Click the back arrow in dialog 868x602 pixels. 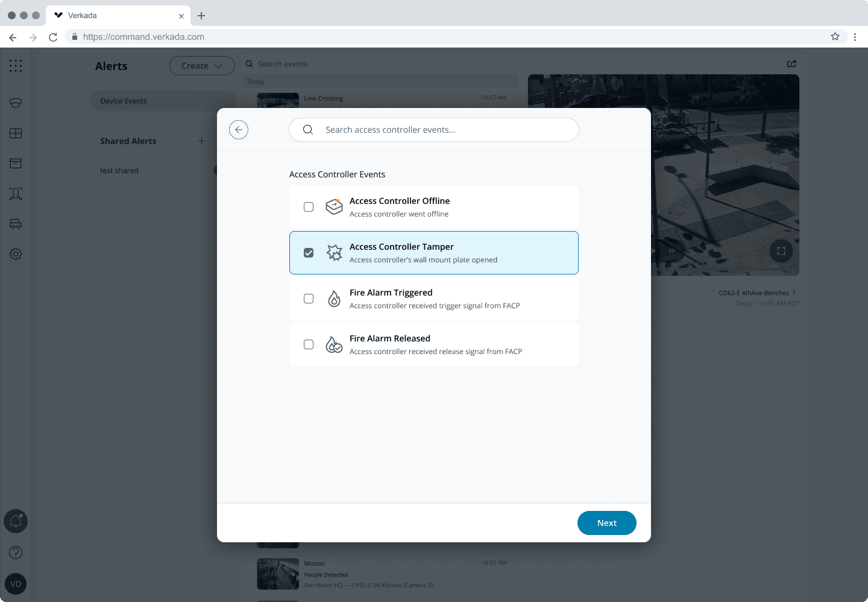[x=239, y=130]
